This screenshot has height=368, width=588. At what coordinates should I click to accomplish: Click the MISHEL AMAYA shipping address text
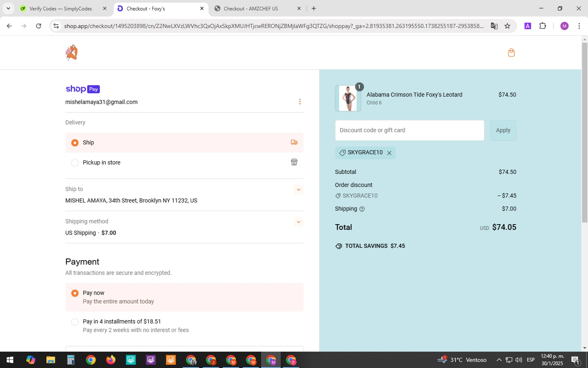click(131, 200)
